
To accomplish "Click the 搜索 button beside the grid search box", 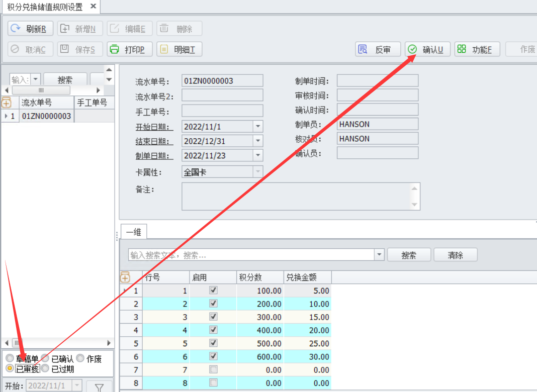I will pos(409,255).
